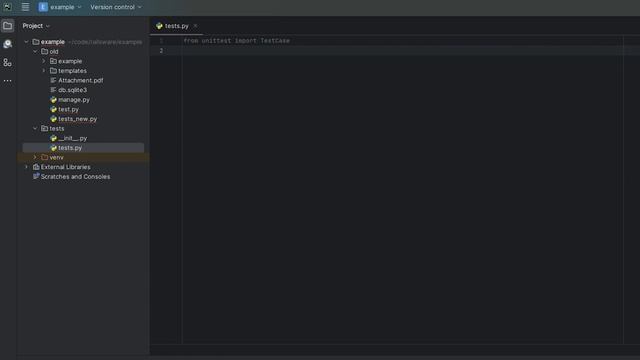Collapse the old folder chevron
640x360 pixels.
click(35, 51)
